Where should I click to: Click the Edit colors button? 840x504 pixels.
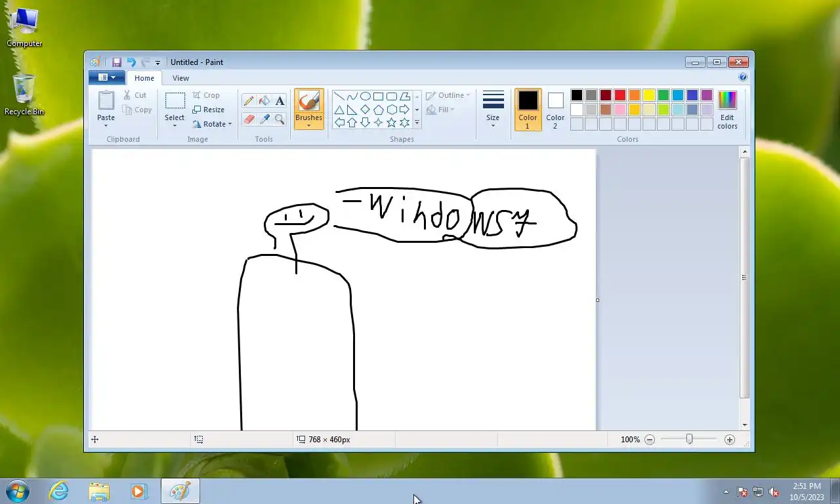(727, 110)
